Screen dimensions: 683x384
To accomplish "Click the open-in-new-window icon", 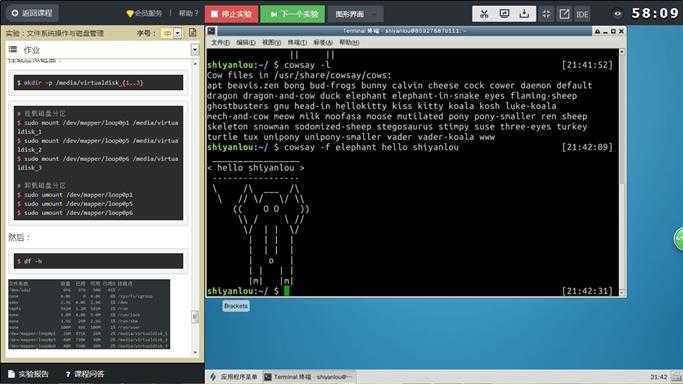I will pyautogui.click(x=564, y=14).
